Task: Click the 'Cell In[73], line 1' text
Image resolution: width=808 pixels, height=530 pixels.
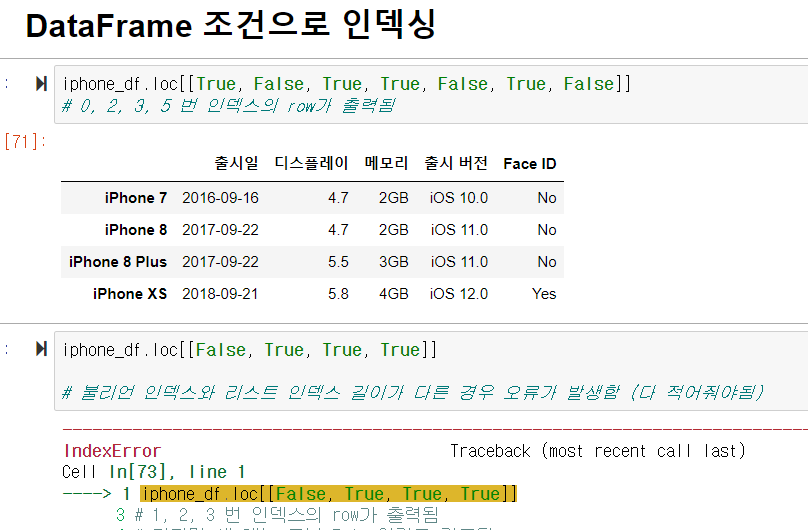Action: pos(153,472)
